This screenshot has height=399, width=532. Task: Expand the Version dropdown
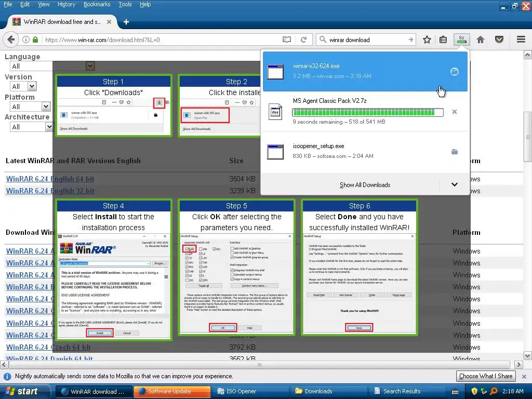pos(32,86)
